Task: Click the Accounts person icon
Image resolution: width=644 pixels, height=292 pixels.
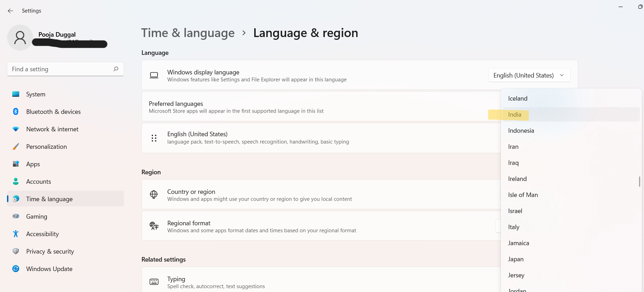Action: click(x=16, y=181)
